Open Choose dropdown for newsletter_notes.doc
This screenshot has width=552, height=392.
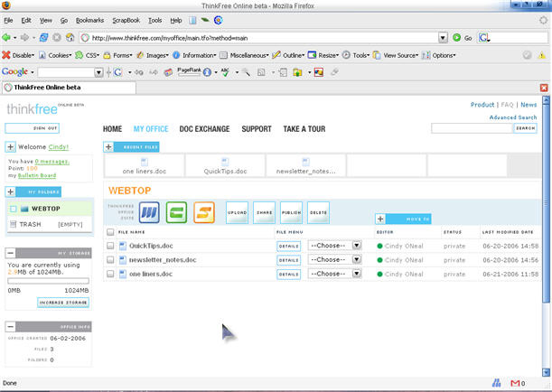(x=334, y=259)
